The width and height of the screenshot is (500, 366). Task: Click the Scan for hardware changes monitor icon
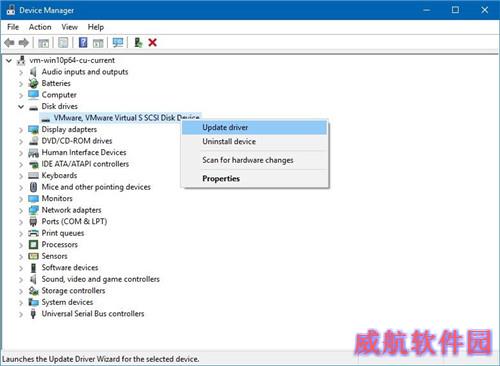[x=118, y=43]
